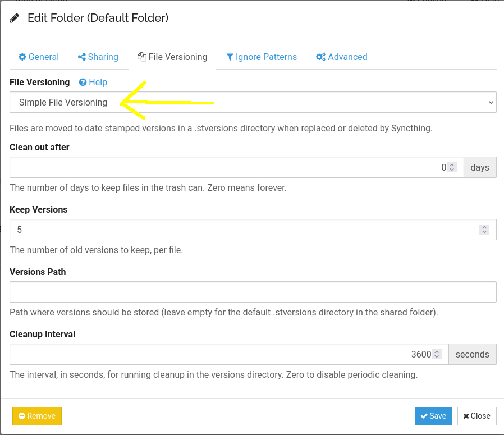This screenshot has height=435, width=504.
Task: Click the pencil edit icon in title
Action: 15,18
